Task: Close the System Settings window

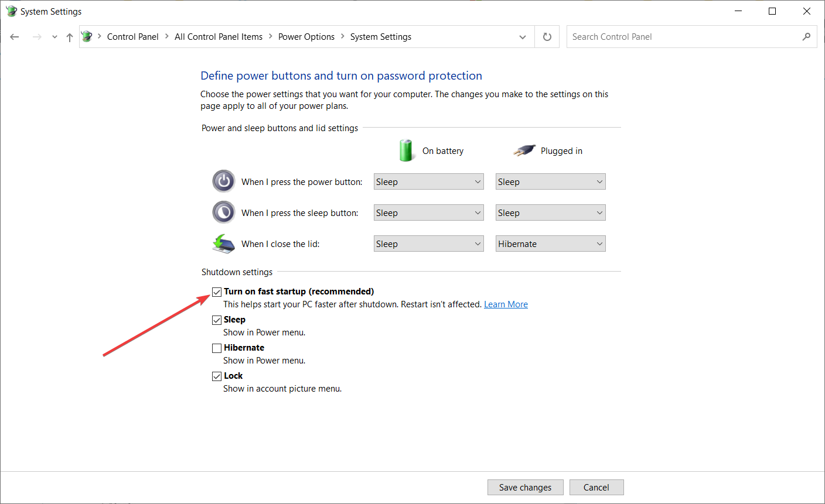Action: click(807, 11)
